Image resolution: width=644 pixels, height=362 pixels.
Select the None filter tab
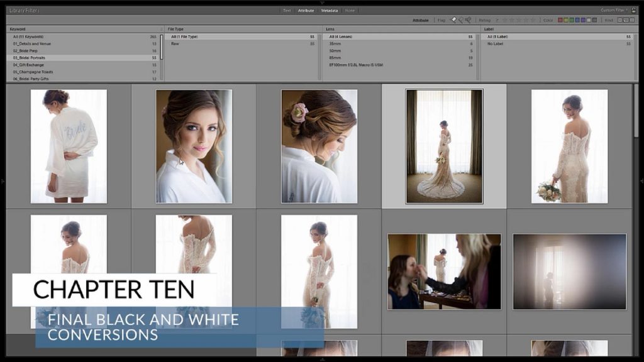pyautogui.click(x=350, y=11)
